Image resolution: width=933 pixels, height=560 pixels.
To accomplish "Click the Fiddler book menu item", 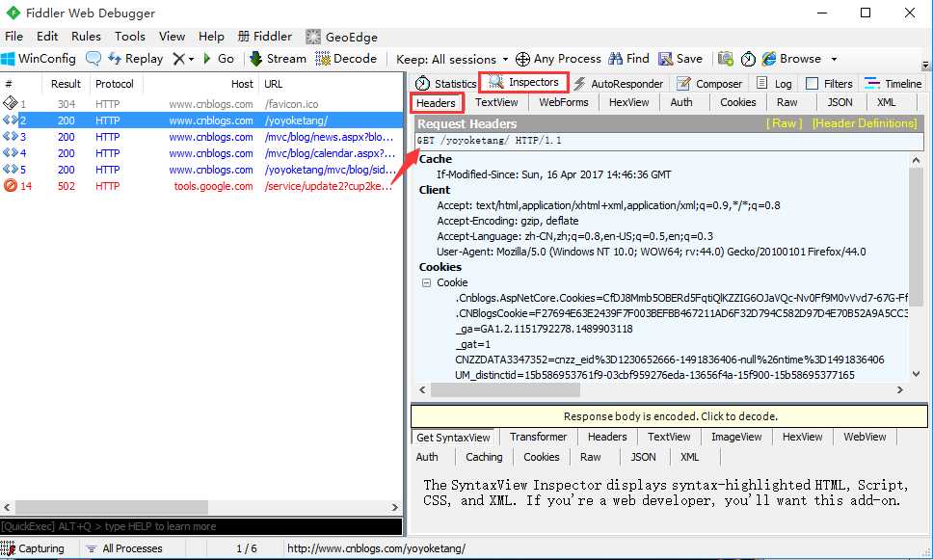I will pyautogui.click(x=265, y=37).
